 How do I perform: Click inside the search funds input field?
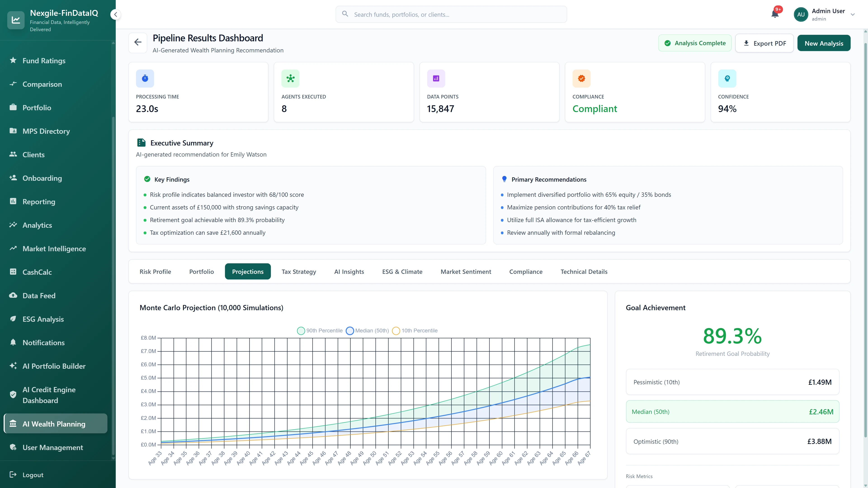click(x=451, y=14)
